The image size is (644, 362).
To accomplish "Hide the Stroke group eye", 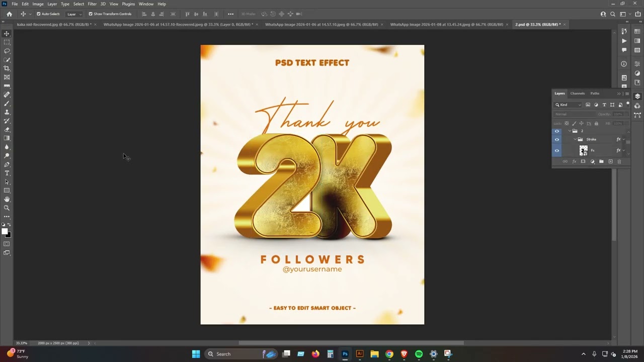I will (556, 139).
